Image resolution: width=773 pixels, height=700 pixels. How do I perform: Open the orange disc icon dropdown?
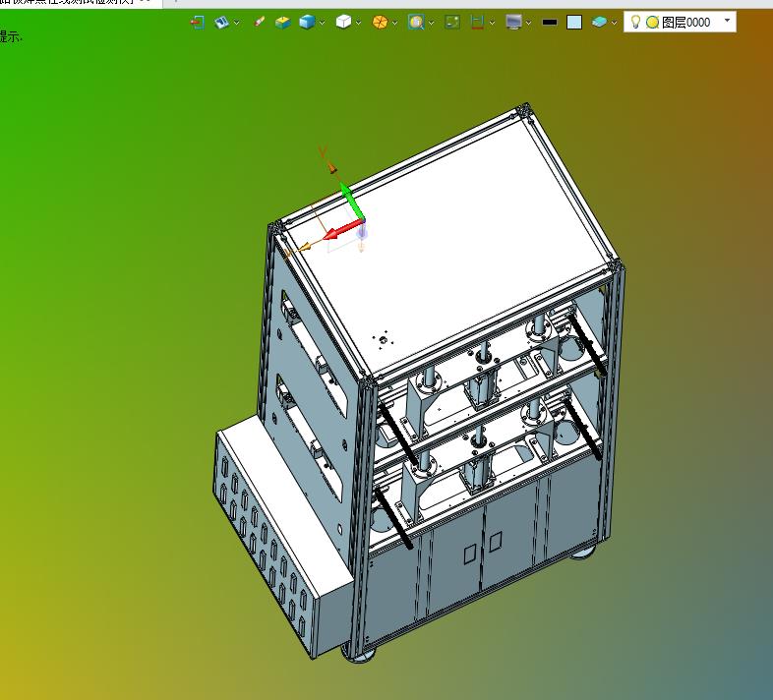point(395,23)
